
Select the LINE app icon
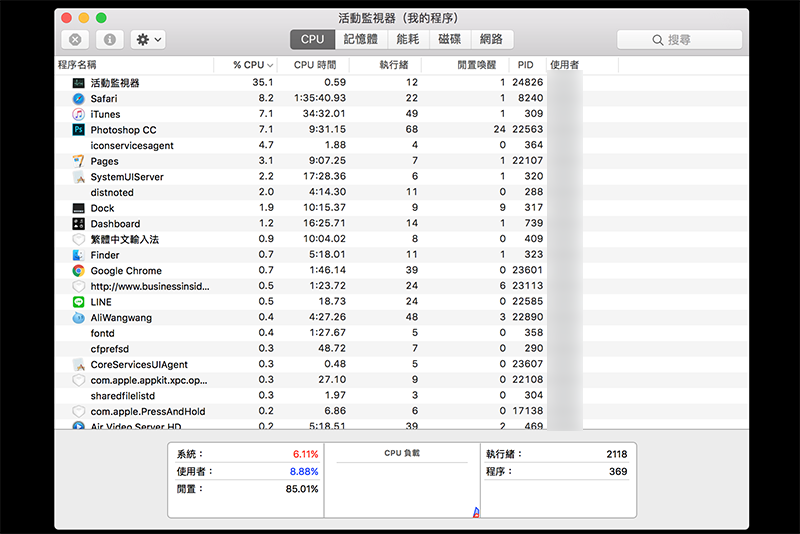(x=78, y=302)
